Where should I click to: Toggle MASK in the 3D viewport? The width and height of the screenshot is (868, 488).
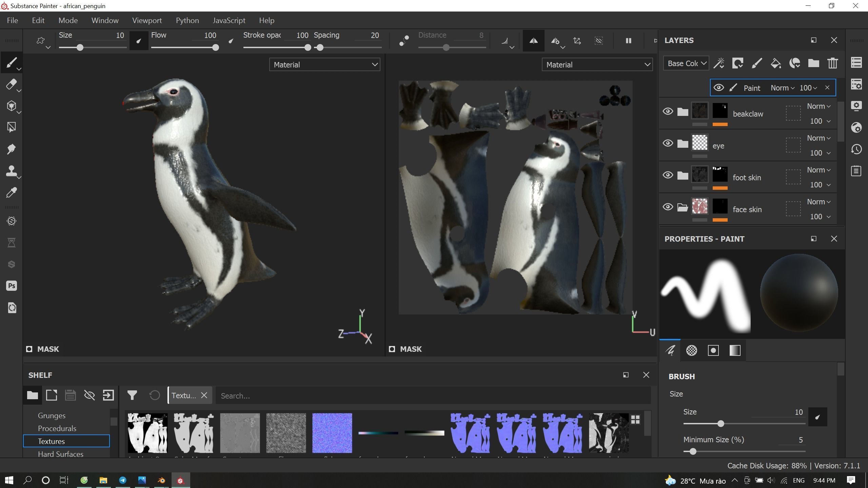[43, 349]
